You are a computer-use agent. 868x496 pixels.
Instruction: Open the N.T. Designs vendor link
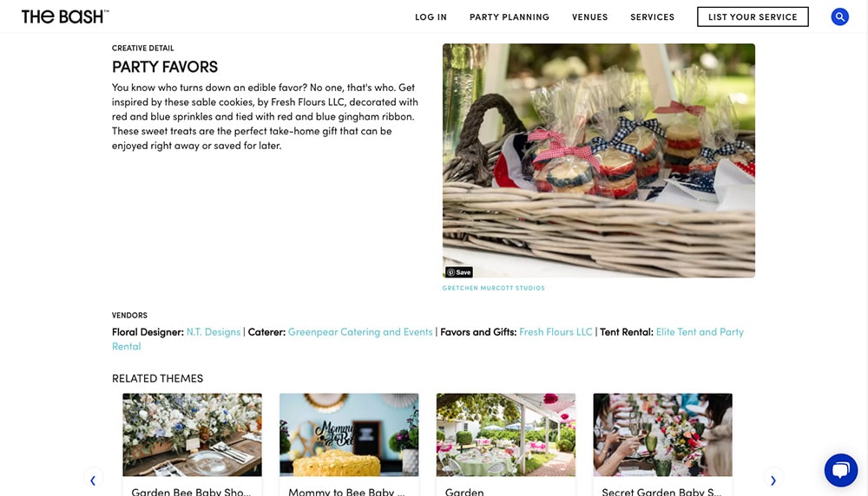pyautogui.click(x=214, y=332)
